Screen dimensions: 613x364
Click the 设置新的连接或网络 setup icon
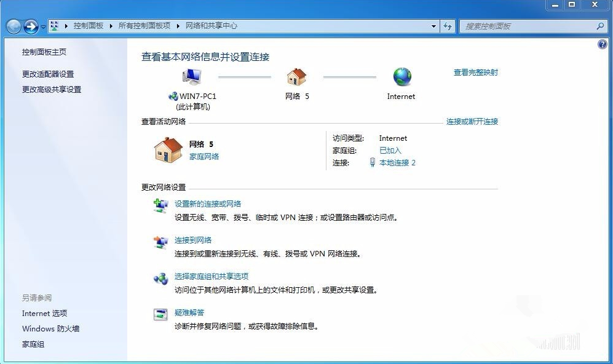coord(160,206)
